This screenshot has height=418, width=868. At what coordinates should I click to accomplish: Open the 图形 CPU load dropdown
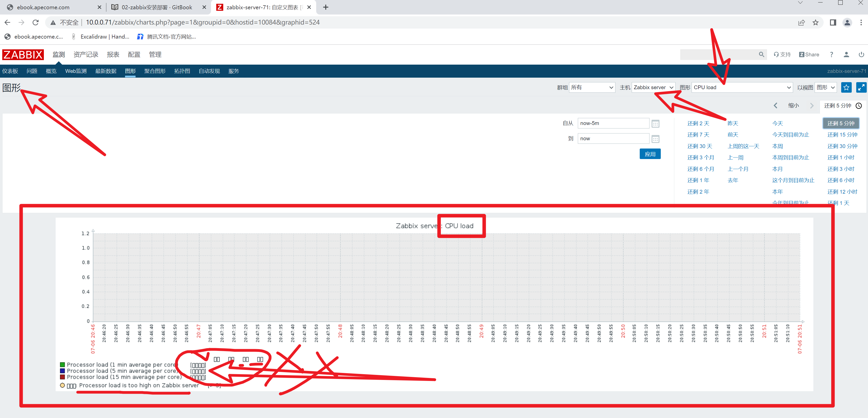click(742, 88)
